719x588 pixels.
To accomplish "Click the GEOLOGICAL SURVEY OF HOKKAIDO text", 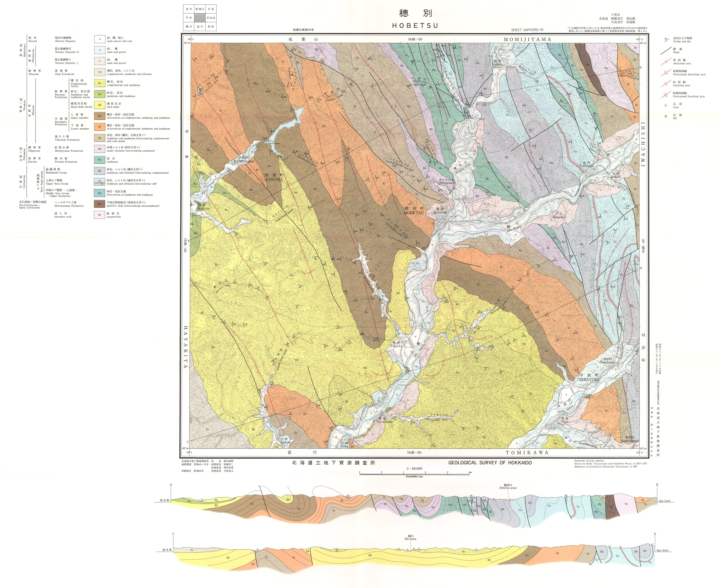I will [x=490, y=463].
